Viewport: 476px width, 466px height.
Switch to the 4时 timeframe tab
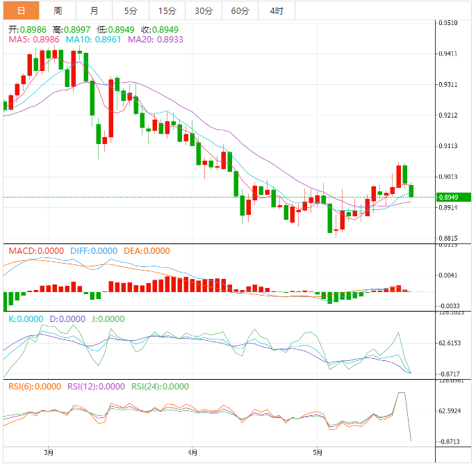point(276,10)
